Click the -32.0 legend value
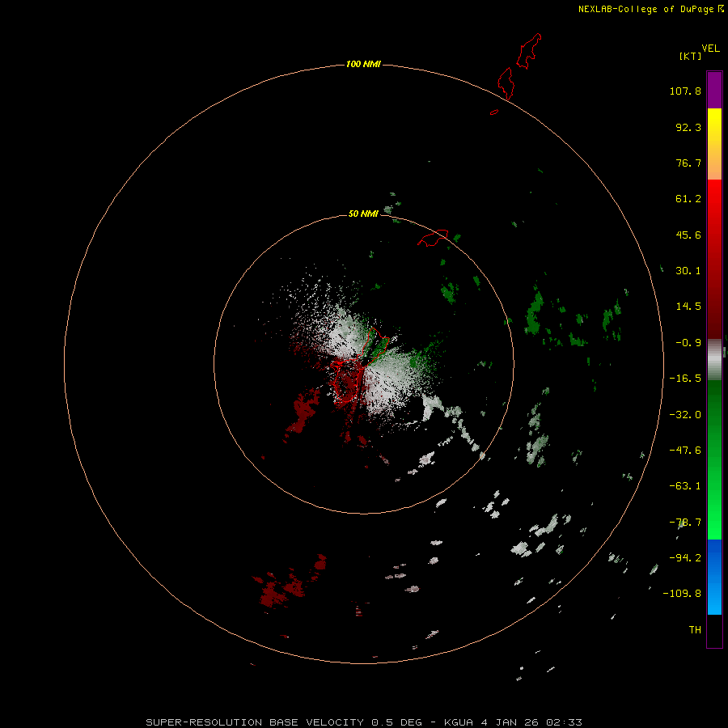The height and width of the screenshot is (728, 728). pos(685,415)
